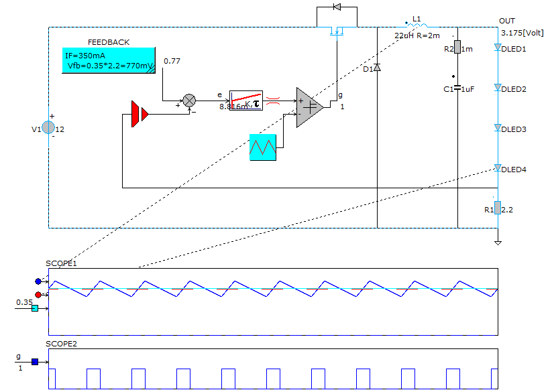Select the D1 freewheeling diode
Screen dimensions: 552x392
pos(377,67)
